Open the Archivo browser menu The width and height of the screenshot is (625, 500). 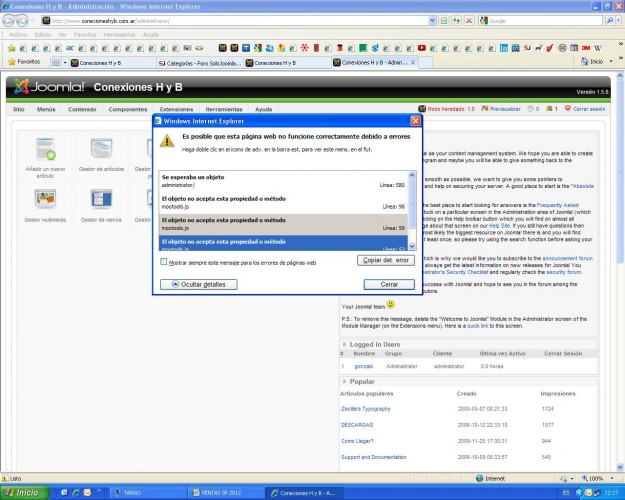(18, 35)
